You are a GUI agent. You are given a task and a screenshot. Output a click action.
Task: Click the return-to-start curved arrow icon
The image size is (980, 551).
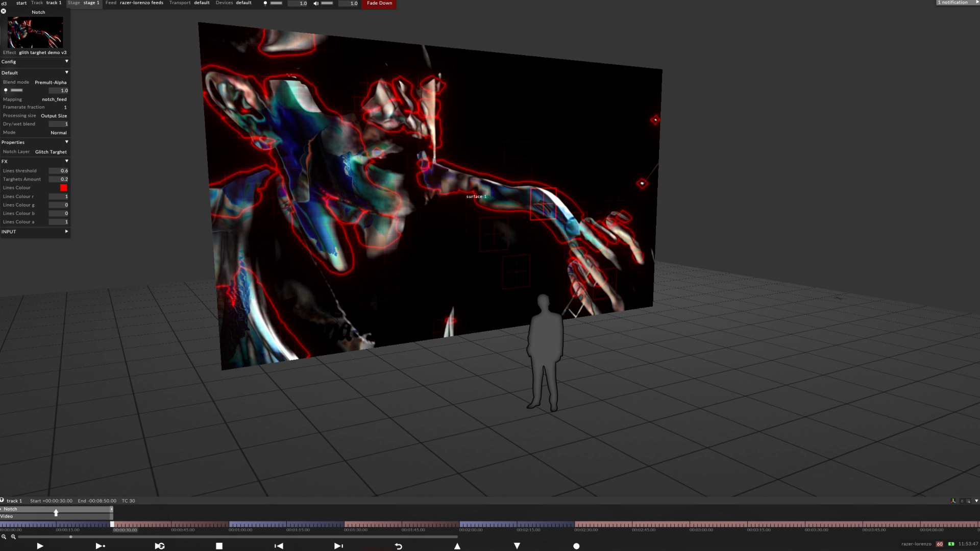click(x=398, y=546)
